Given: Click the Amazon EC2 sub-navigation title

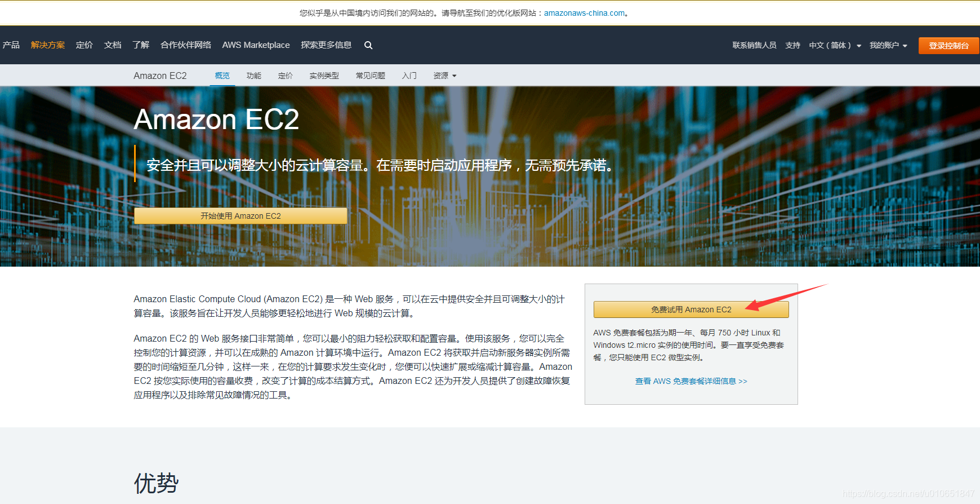Looking at the screenshot, I should [160, 76].
